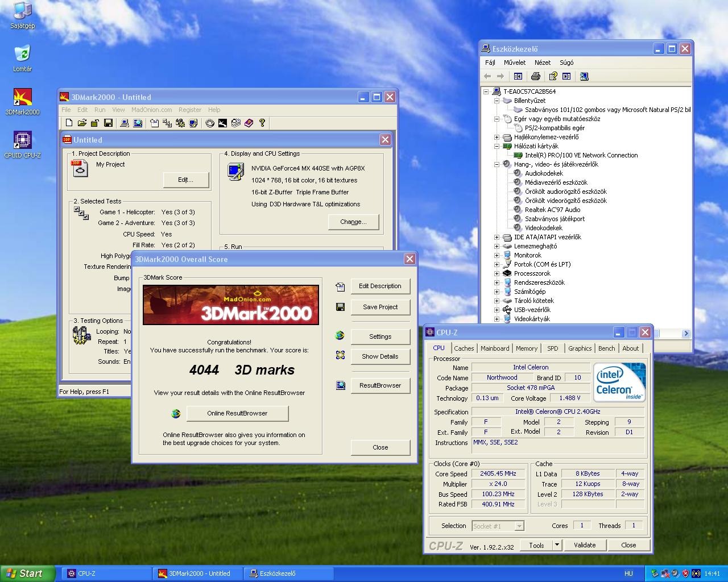Image resolution: width=728 pixels, height=582 pixels.
Task: Click the globe icon left of Online ResultBrowser
Action: point(176,413)
